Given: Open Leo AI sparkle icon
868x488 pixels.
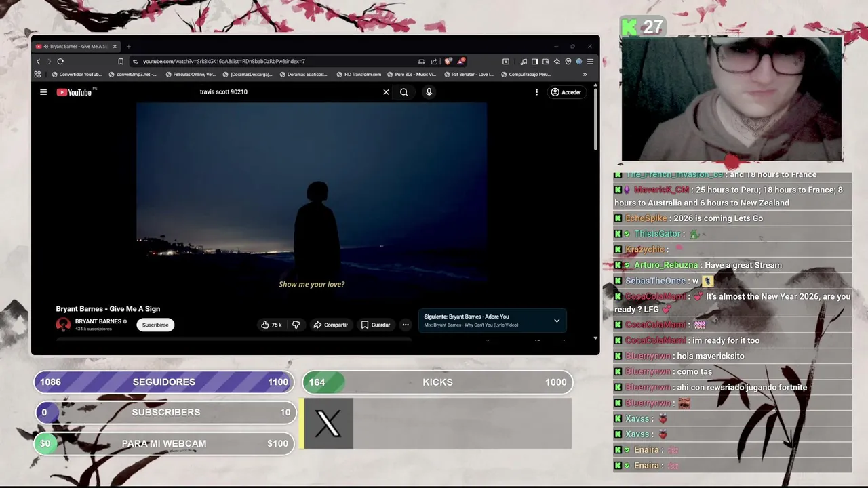Looking at the screenshot, I should [557, 61].
